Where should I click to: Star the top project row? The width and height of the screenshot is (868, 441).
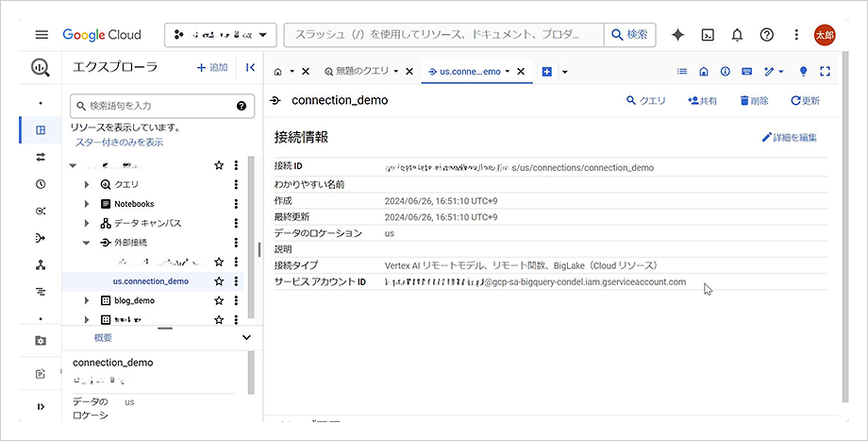[x=219, y=165]
